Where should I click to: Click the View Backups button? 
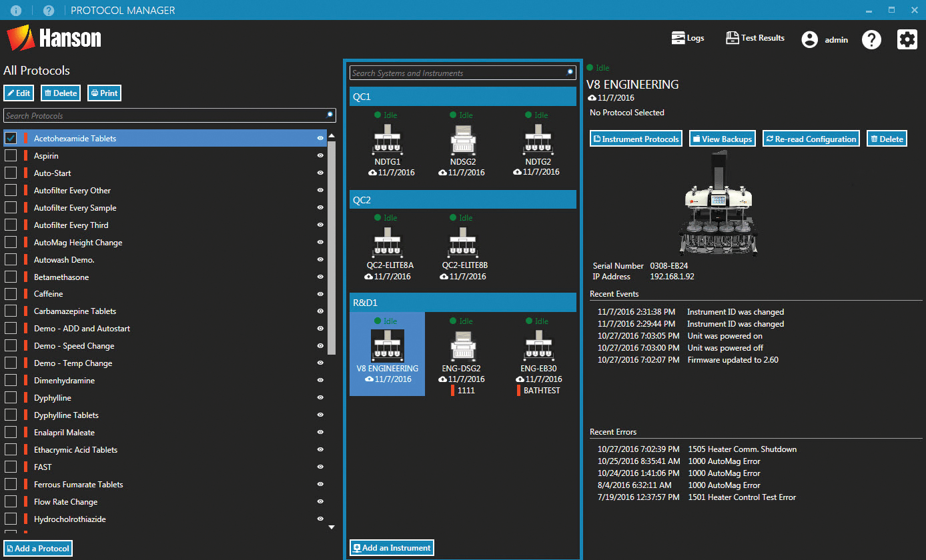(722, 138)
